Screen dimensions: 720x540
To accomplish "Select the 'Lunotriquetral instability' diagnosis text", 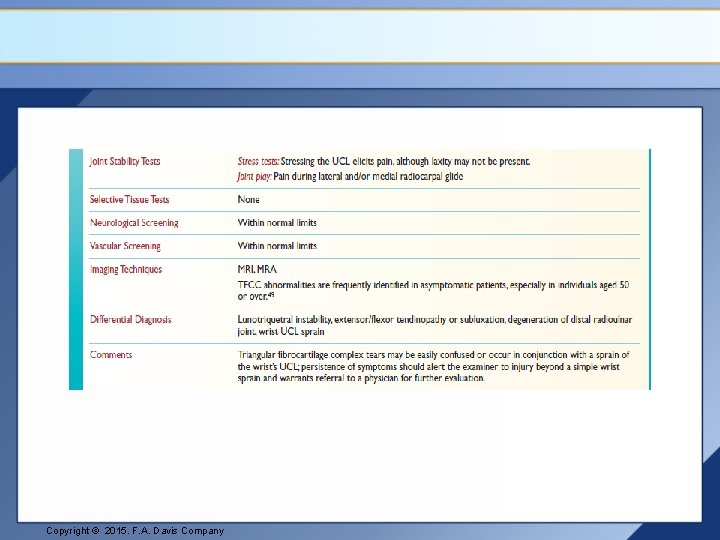I will click(x=435, y=326).
